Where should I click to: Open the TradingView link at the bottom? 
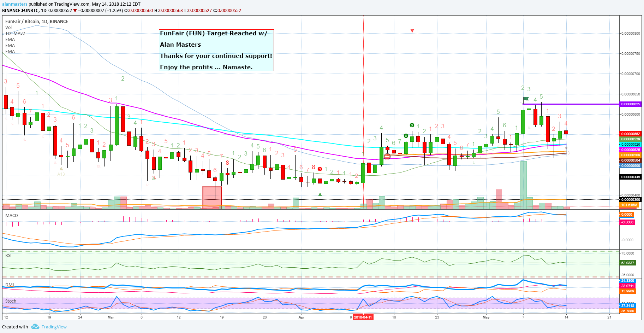(x=54, y=327)
